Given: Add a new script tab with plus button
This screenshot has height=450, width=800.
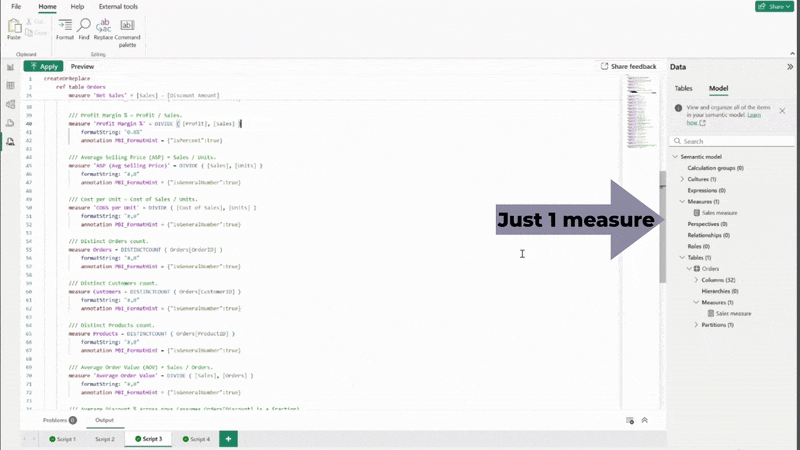Looking at the screenshot, I should 228,439.
